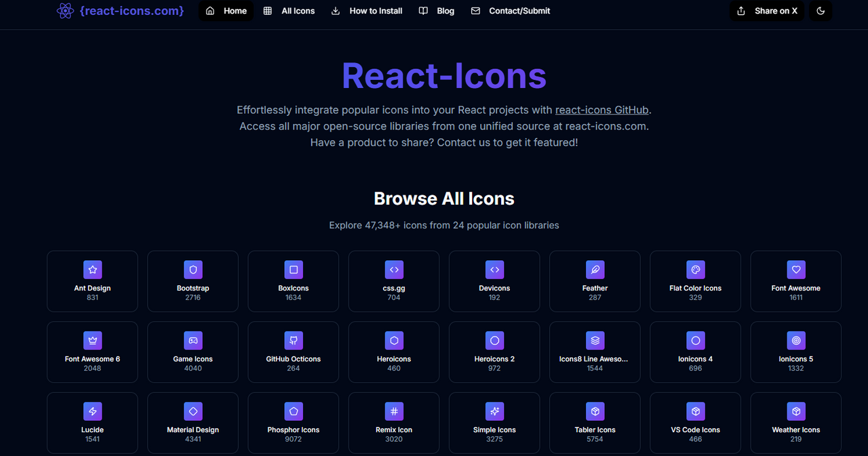Select the Lucide lightning bolt icon

point(92,411)
